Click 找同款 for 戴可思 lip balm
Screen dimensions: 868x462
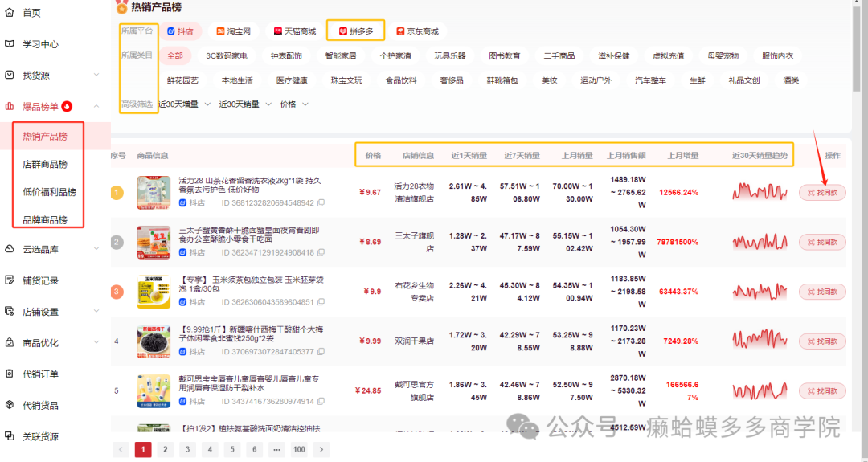pyautogui.click(x=822, y=390)
